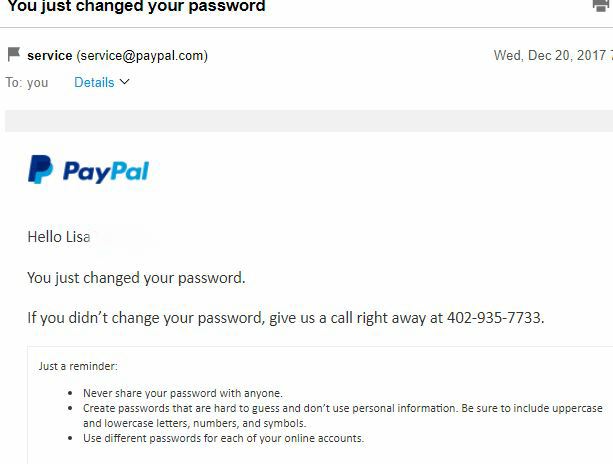This screenshot has width=613, height=464.
Task: Expand the chevron arrow next to Details
Action: pos(125,82)
